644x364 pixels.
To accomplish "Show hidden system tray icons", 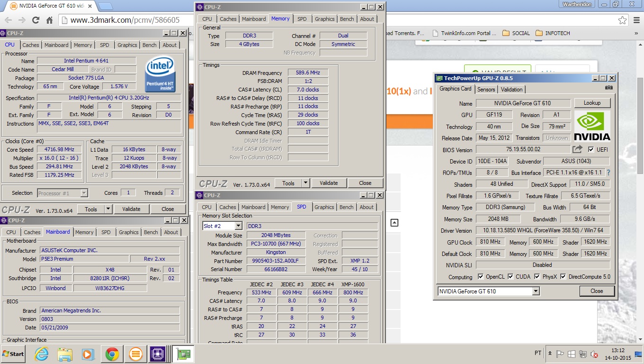I will (x=550, y=354).
